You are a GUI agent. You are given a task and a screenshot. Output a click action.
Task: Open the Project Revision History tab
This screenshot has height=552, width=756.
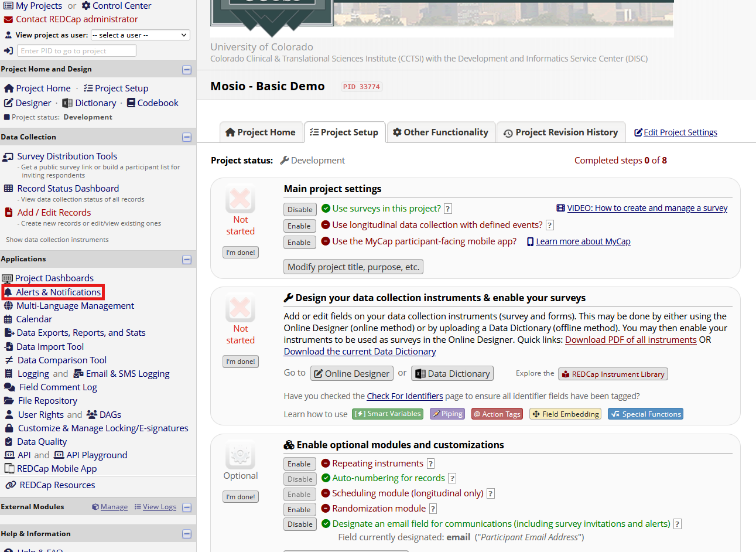pyautogui.click(x=561, y=132)
